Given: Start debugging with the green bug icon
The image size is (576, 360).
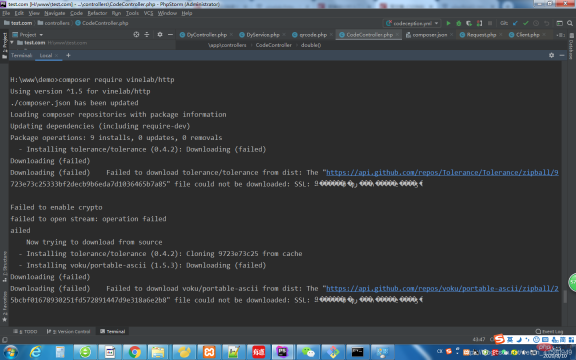Looking at the screenshot, I should pos(458,23).
